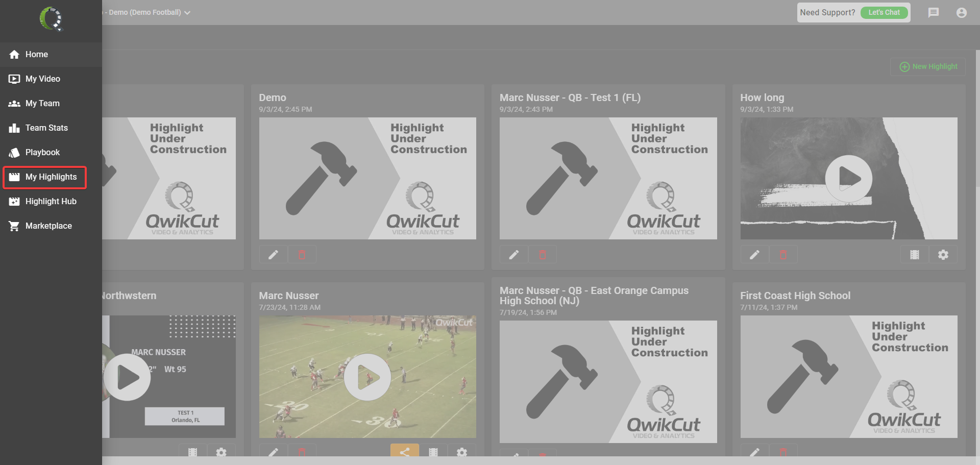The image size is (980, 465).
Task: Open the First Coast High School thumbnail
Action: 849,377
